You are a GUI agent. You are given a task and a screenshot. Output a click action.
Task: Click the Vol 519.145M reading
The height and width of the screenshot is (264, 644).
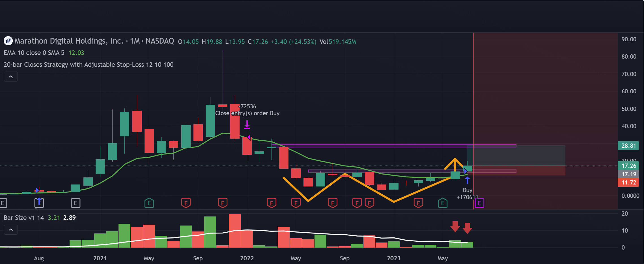[338, 42]
